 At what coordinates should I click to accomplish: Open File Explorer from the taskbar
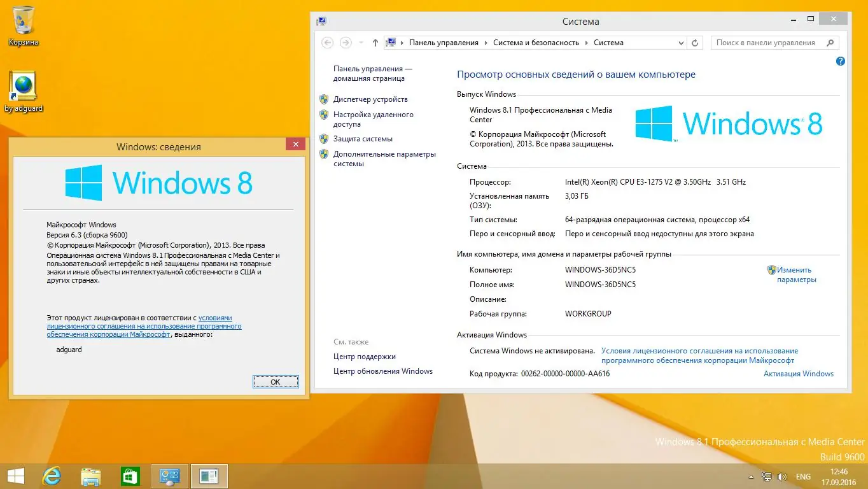91,476
